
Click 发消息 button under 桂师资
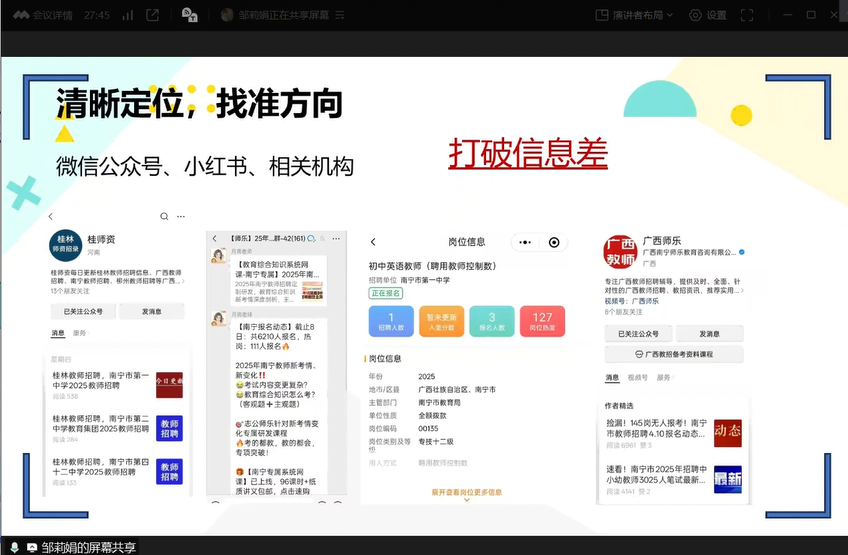pyautogui.click(x=151, y=311)
